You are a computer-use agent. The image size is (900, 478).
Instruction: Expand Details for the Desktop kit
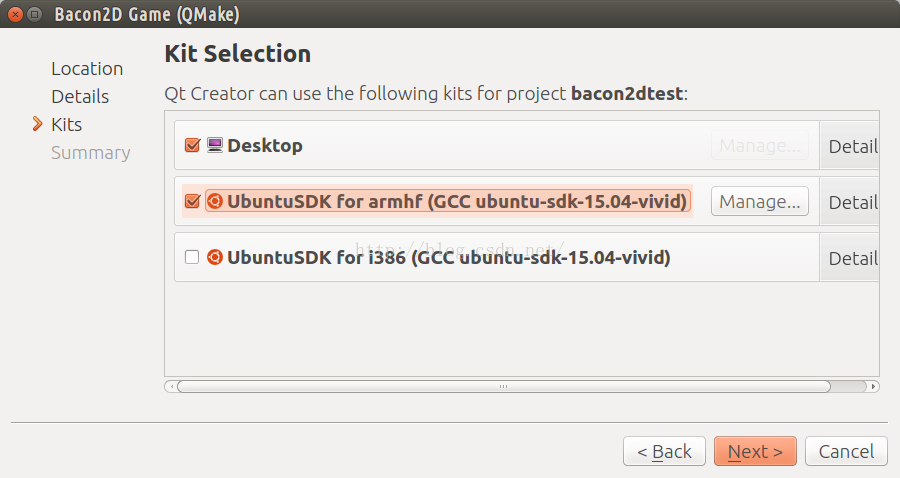coord(850,146)
